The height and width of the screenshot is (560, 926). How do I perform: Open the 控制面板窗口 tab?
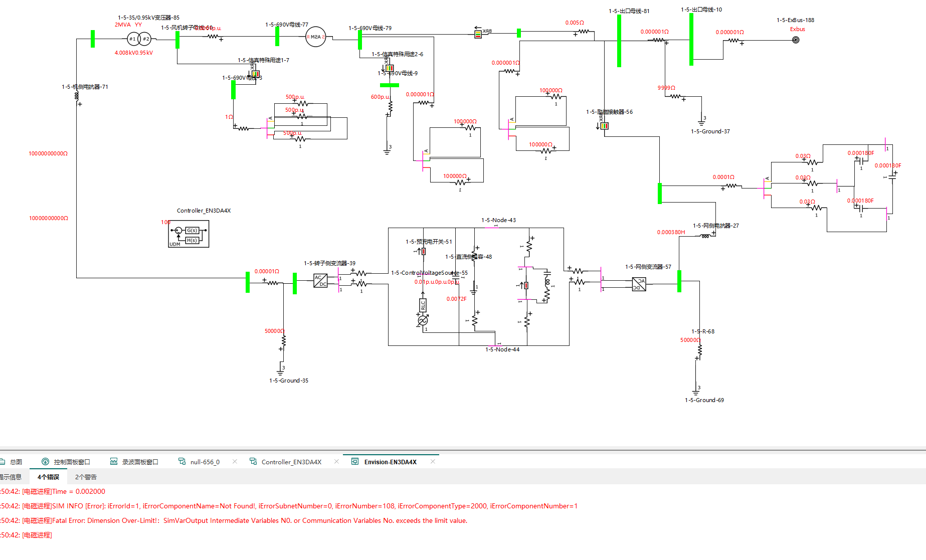tap(72, 462)
